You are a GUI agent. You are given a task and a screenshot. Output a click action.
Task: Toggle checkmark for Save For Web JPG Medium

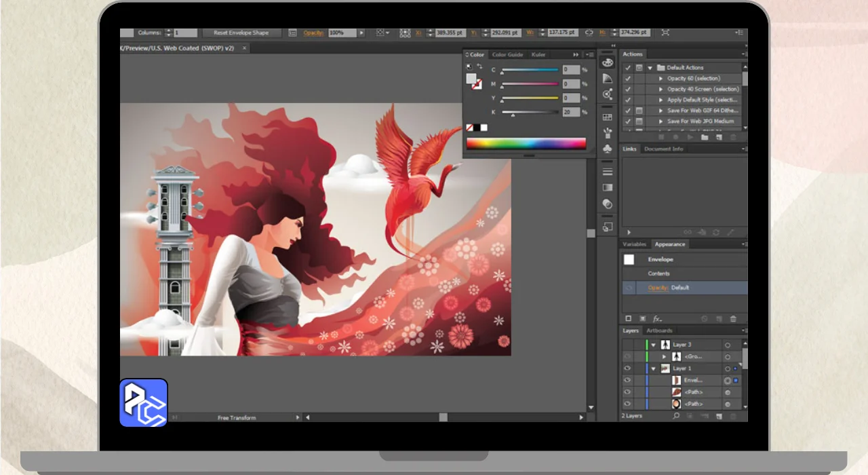[x=628, y=121]
